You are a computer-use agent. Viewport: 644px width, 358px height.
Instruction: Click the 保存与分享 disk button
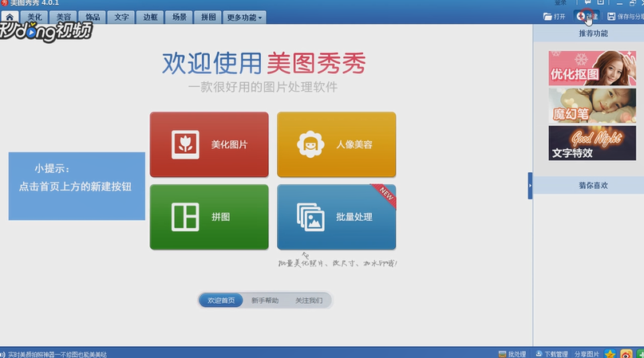pyautogui.click(x=625, y=17)
